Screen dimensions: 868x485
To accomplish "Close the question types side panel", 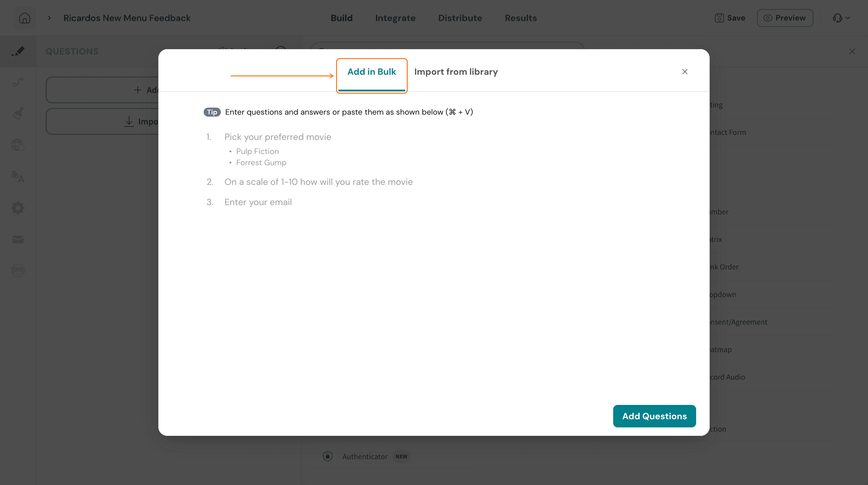I will [x=852, y=51].
